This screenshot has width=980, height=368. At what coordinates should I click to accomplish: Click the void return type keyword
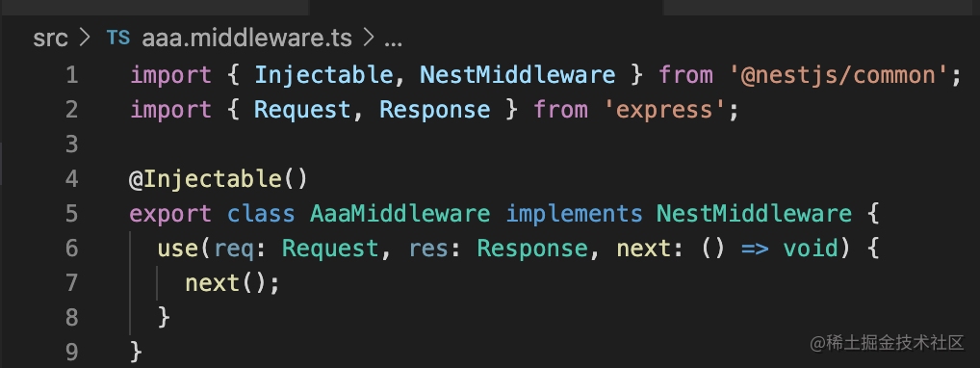pos(810,249)
